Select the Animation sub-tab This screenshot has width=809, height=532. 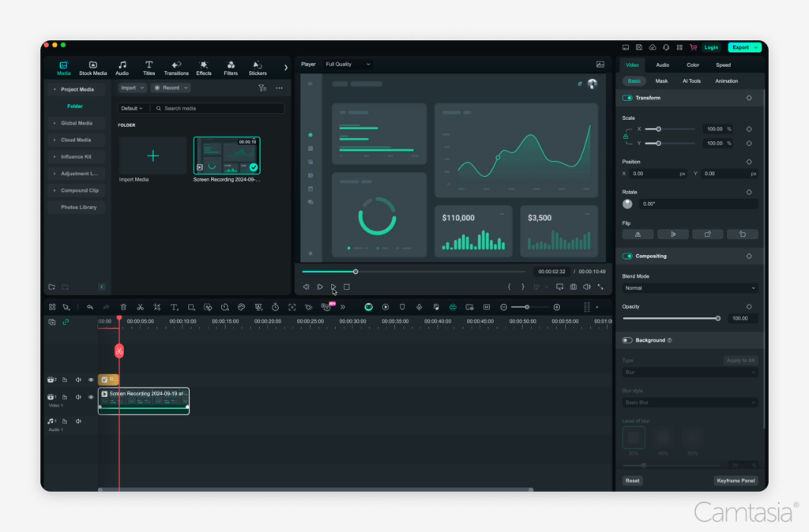pyautogui.click(x=727, y=81)
